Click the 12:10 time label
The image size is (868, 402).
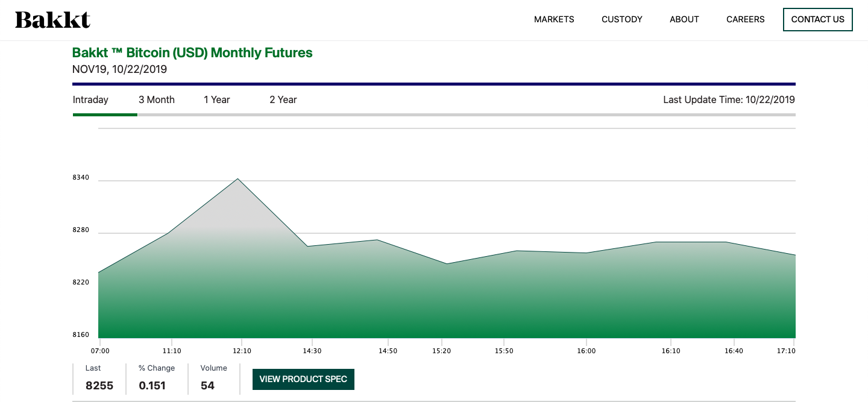(x=242, y=351)
